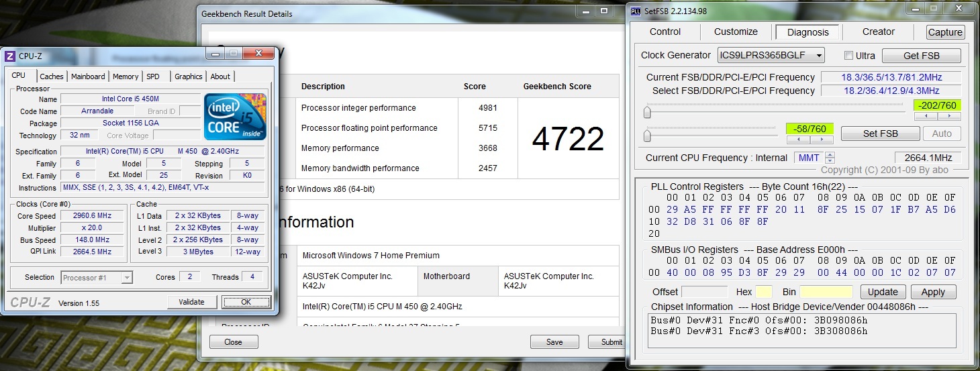Viewport: 980px width, 371px height.
Task: Open the About tab in CPU-Z
Action: pyautogui.click(x=220, y=76)
